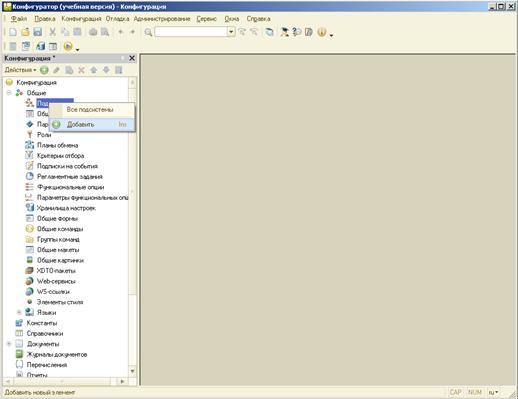
Task: Click the move up arrow in configuration panel
Action: click(94, 70)
